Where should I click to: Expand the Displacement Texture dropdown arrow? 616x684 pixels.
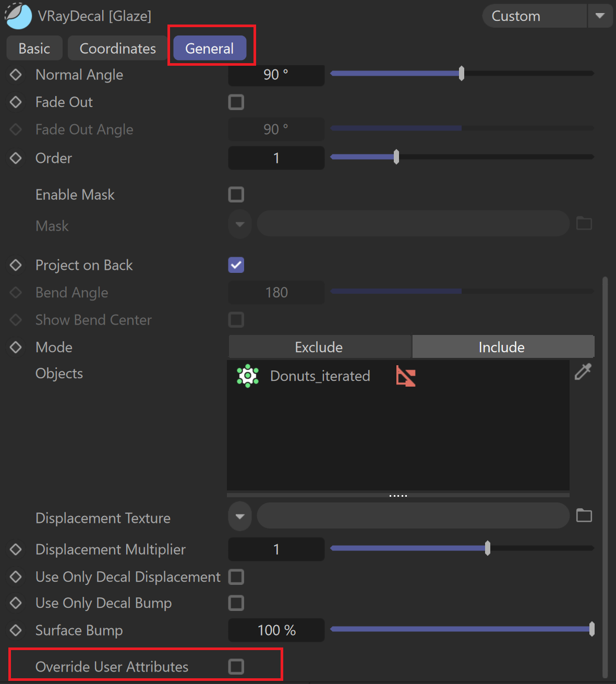(x=240, y=517)
